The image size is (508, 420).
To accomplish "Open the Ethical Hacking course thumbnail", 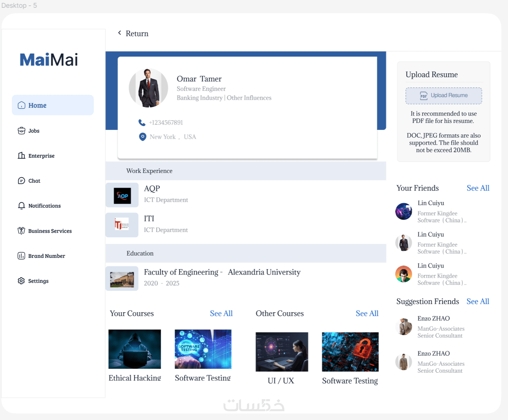I will click(x=135, y=349).
